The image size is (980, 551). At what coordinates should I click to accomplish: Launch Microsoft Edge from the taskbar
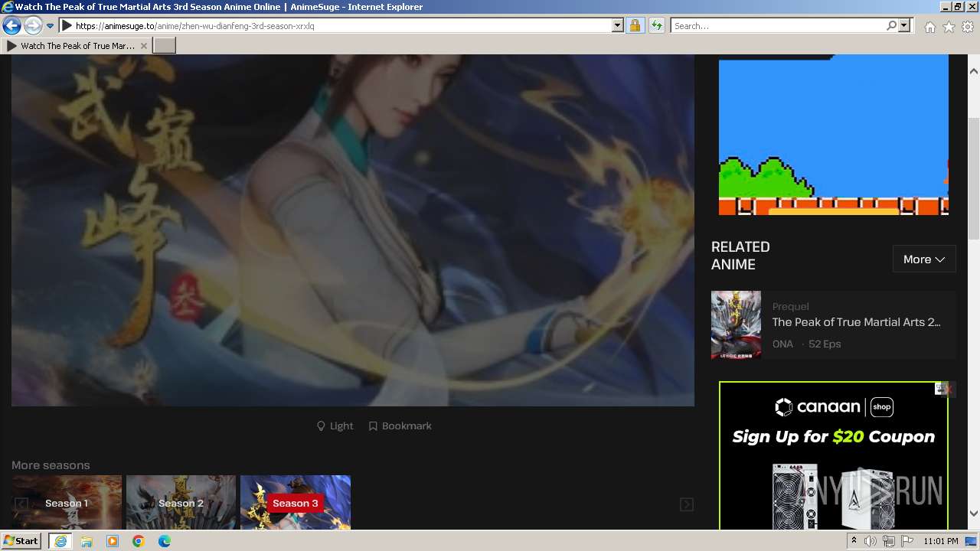pos(165,541)
